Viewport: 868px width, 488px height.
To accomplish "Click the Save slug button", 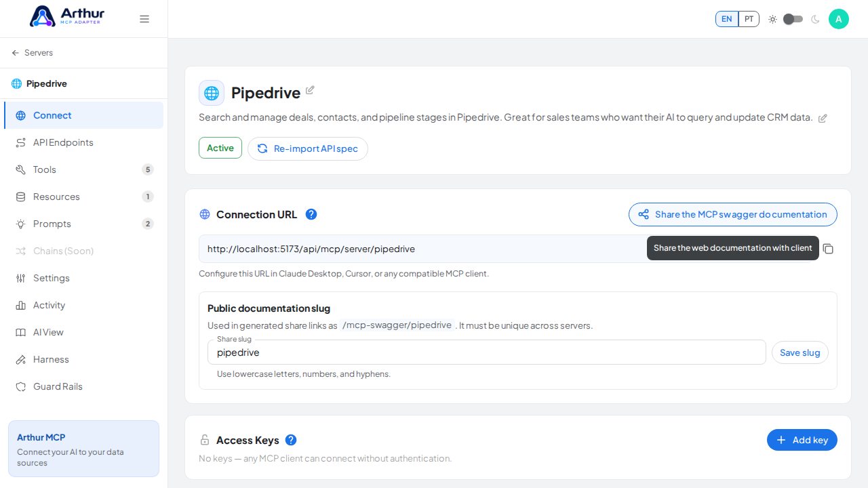I will 800,352.
